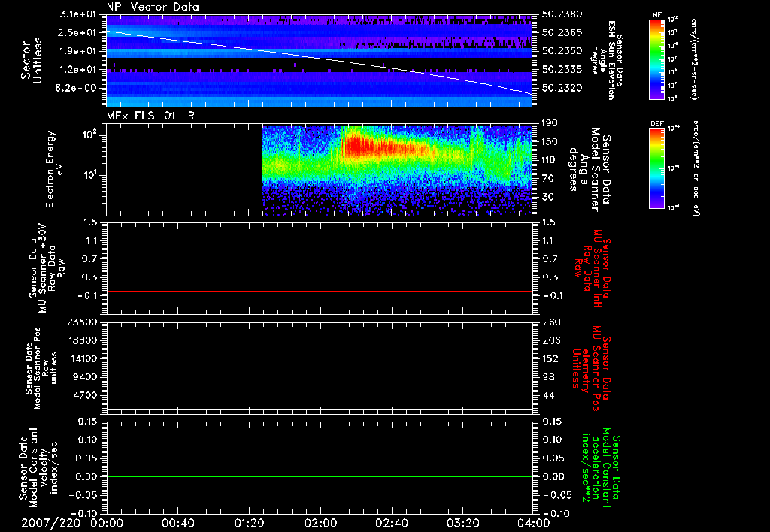Click the 190 scanner angle tick value
Image resolution: width=770 pixels, height=532 pixels.
point(550,123)
